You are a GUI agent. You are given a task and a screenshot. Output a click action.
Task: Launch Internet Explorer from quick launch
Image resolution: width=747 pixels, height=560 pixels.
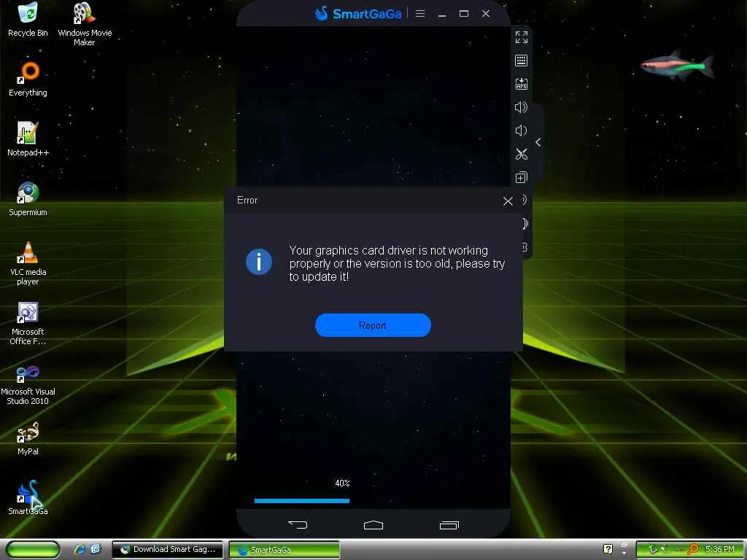coord(80,549)
